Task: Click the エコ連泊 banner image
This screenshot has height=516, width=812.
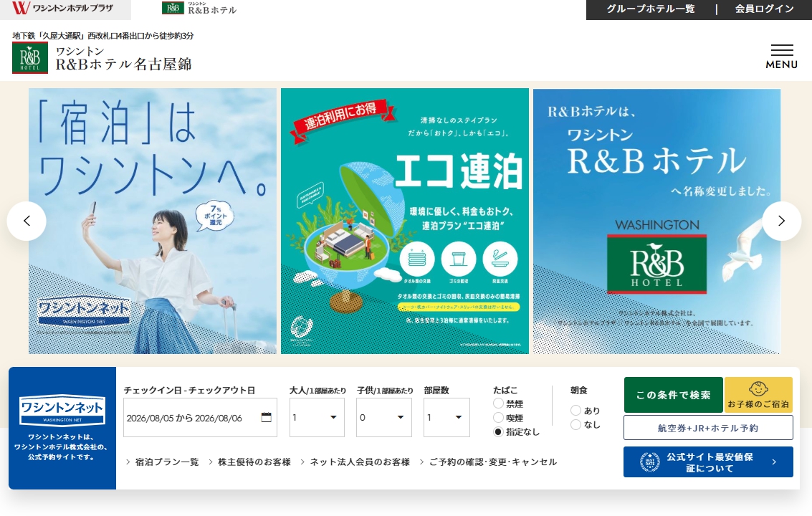Action: coord(404,221)
